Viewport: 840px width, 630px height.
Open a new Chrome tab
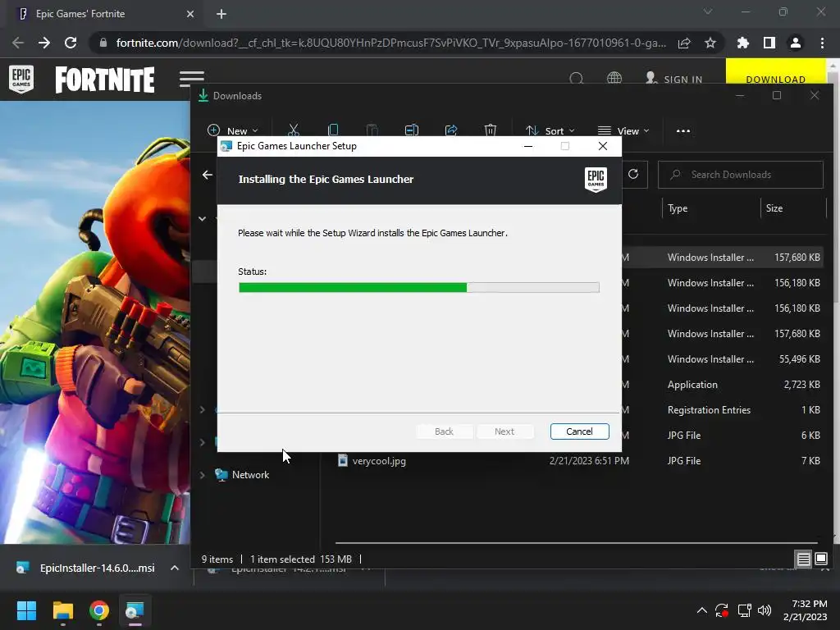[x=221, y=14]
